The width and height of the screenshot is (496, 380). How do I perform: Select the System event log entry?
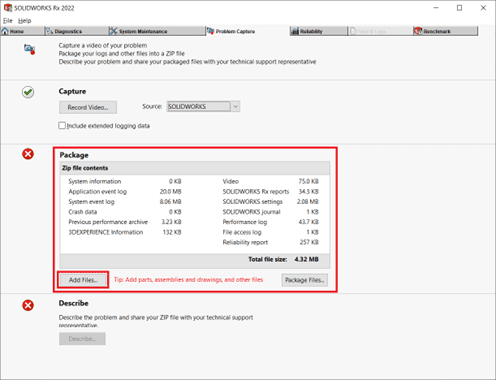pos(125,202)
